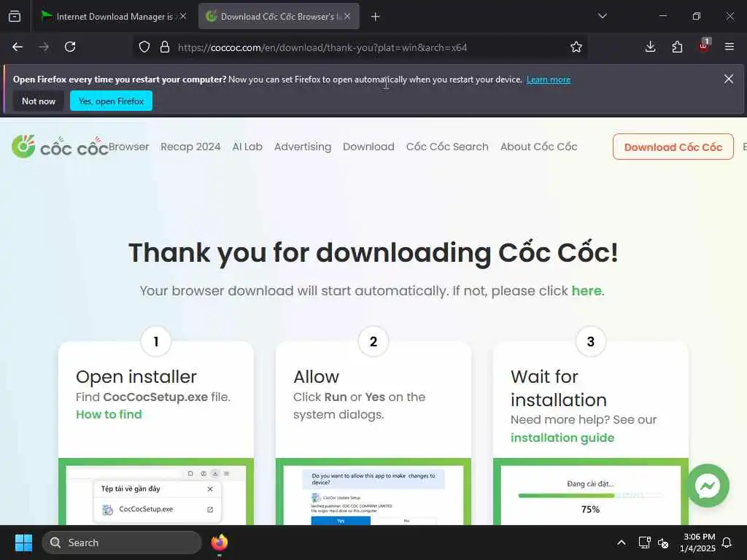The width and height of the screenshot is (747, 560).
Task: Dismiss the Firefox startup notification bar
Action: click(x=729, y=79)
